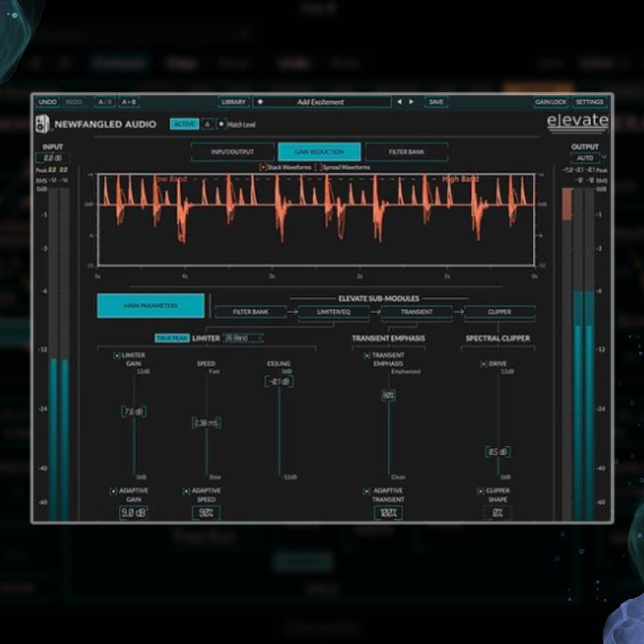Open the Add Excitement preset selector

[320, 102]
